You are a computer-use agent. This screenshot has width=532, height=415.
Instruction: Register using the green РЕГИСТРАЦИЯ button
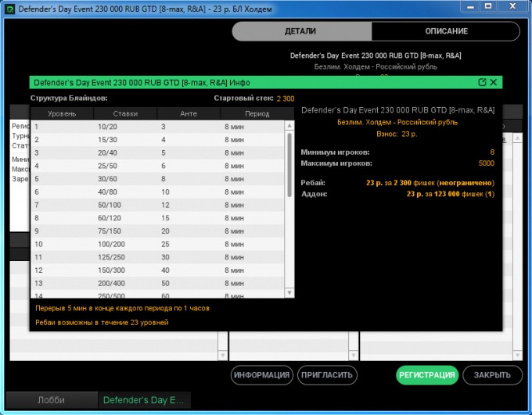426,375
